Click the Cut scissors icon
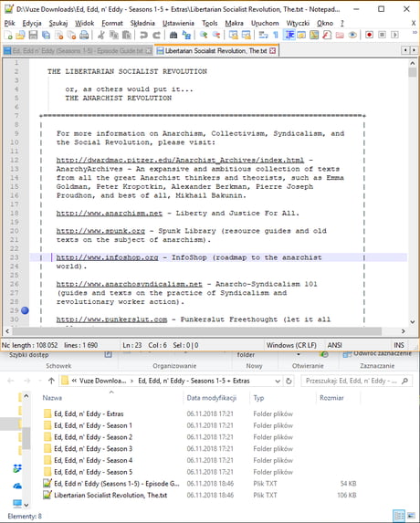The height and width of the screenshot is (523, 420). [101, 35]
